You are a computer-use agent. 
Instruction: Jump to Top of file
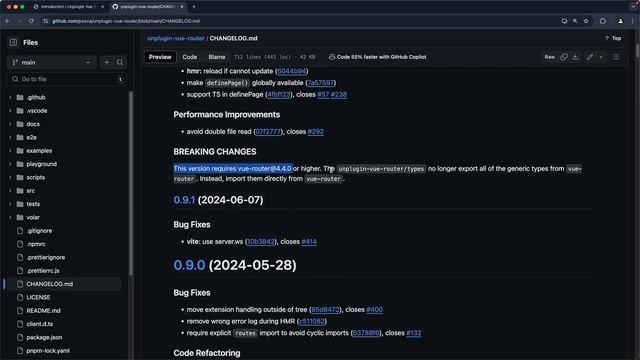tap(613, 38)
